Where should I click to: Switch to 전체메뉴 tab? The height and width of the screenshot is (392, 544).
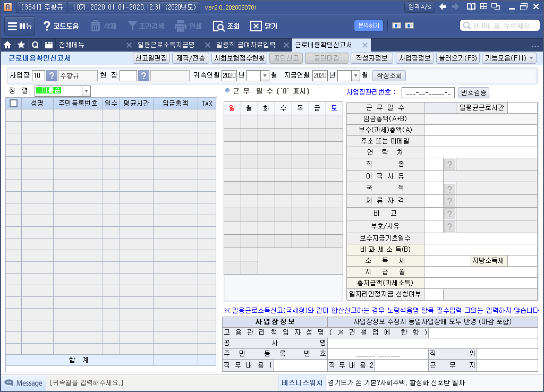[72, 45]
